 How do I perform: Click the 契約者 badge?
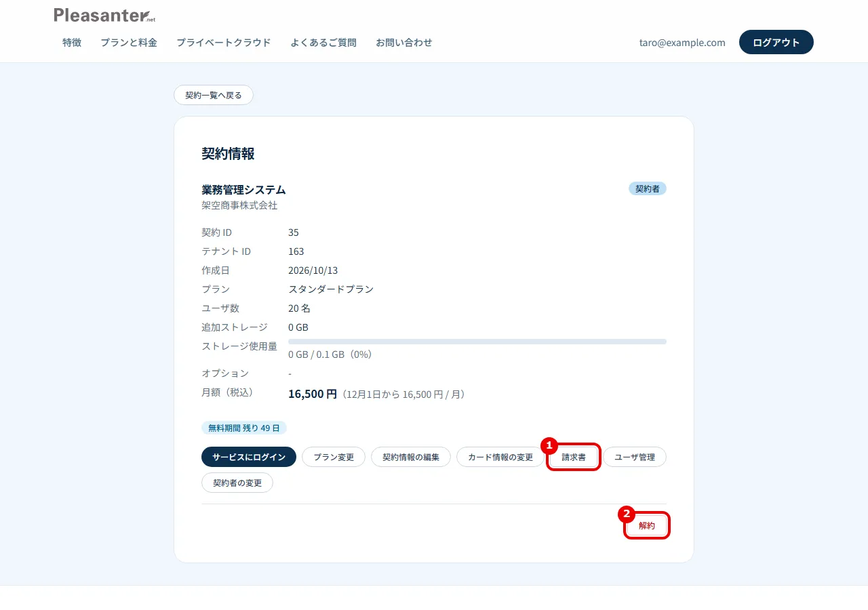[x=648, y=188]
